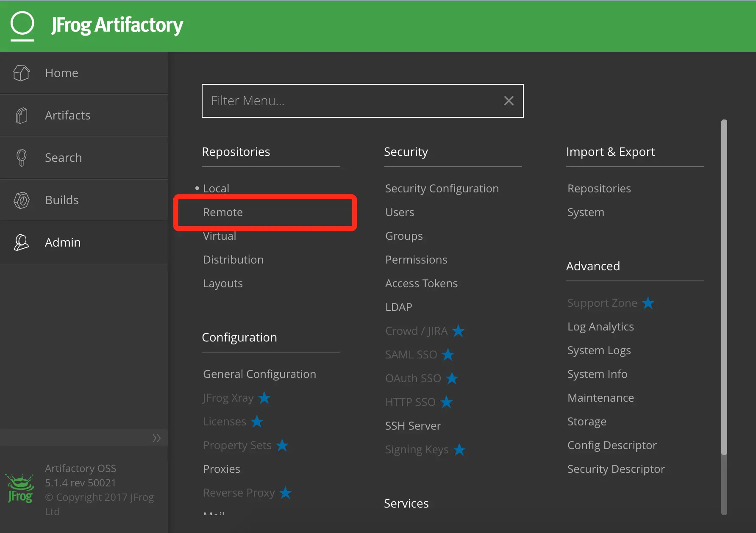Click the Builds nut icon in sidebar
756x533 pixels.
pos(21,200)
